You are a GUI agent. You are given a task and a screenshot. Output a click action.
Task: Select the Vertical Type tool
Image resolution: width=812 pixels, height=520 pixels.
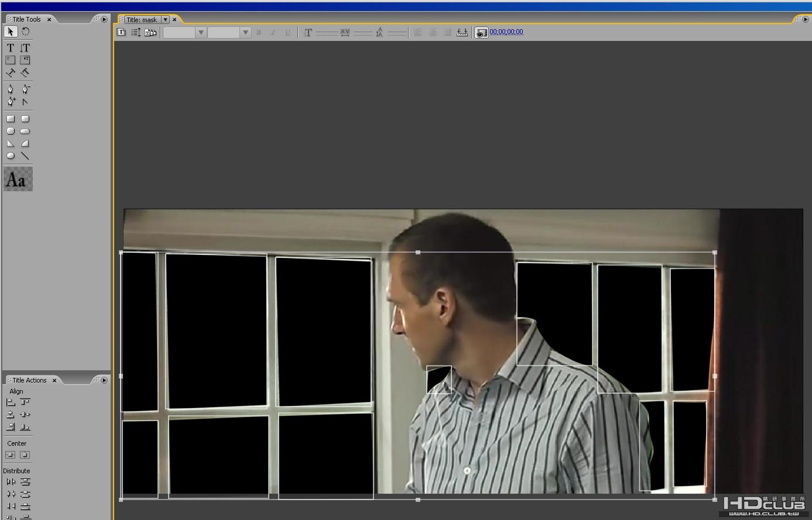(25, 48)
